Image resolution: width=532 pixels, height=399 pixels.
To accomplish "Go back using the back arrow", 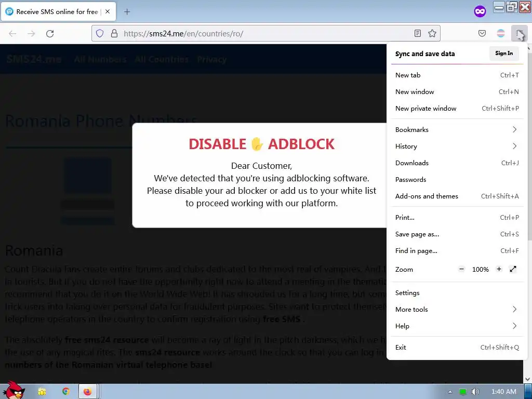I will click(x=12, y=34).
